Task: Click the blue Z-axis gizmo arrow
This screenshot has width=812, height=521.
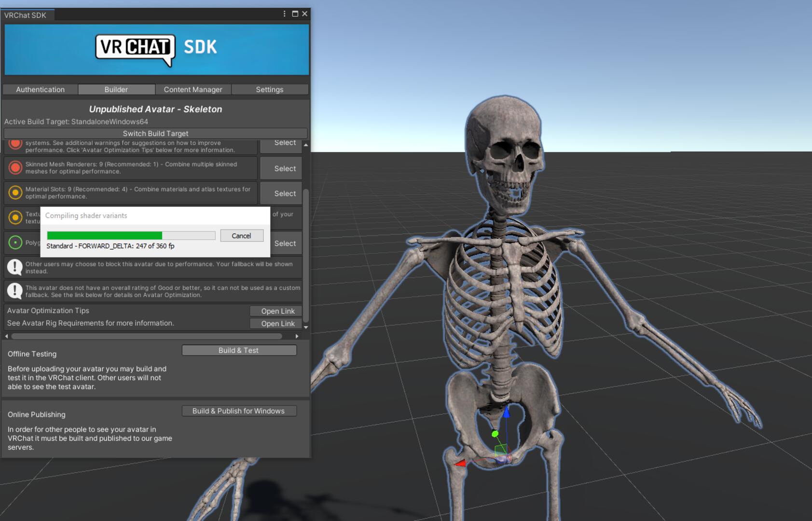Action: click(506, 412)
